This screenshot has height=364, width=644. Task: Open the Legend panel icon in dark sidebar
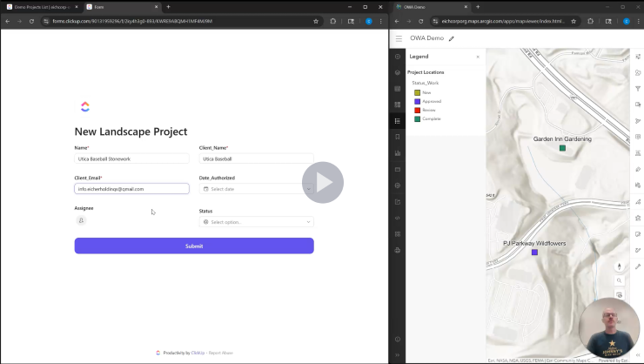[397, 121]
